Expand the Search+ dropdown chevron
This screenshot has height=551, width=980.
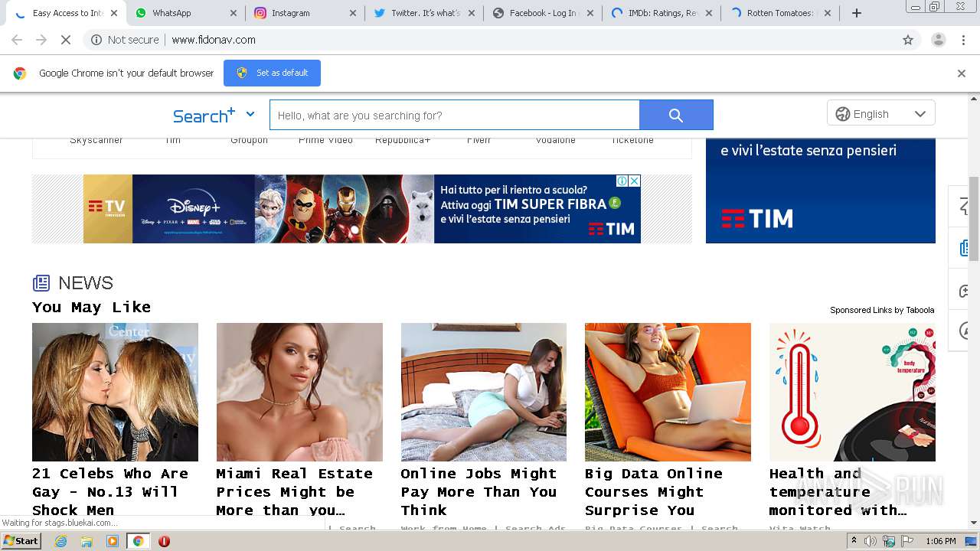(250, 114)
